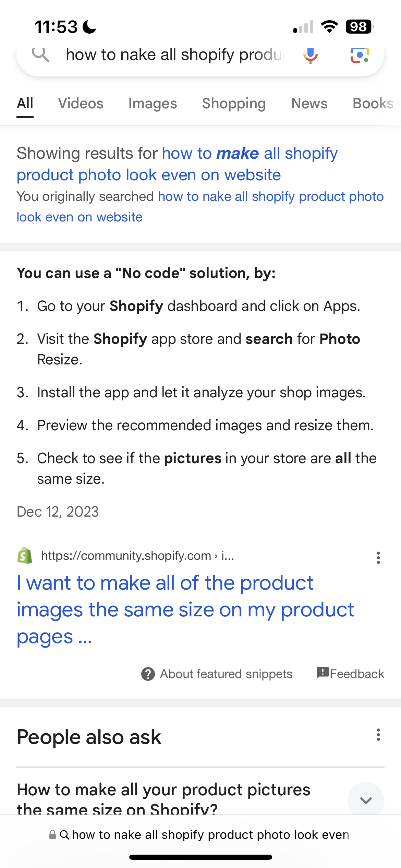Tap the Feedback flag icon
401x868 pixels.
tap(323, 673)
